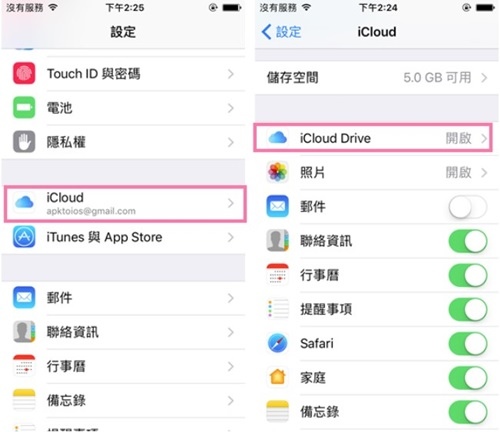Tap the chevron on the 照片 row

484,173
